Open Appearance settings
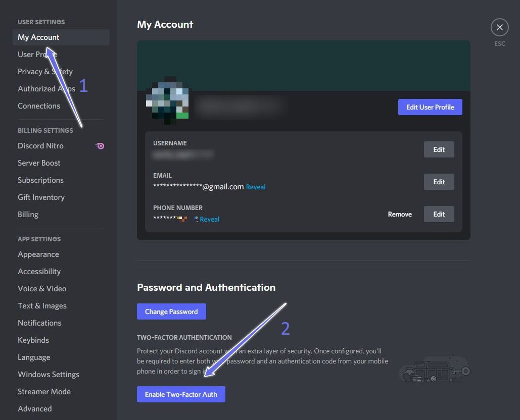Screen dimensions: 520x420 pos(38,254)
